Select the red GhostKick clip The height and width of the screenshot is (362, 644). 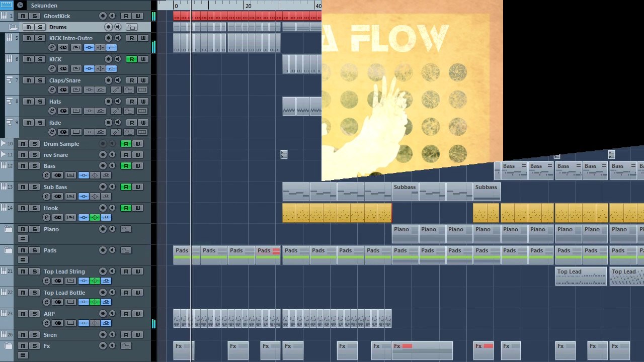[247, 16]
